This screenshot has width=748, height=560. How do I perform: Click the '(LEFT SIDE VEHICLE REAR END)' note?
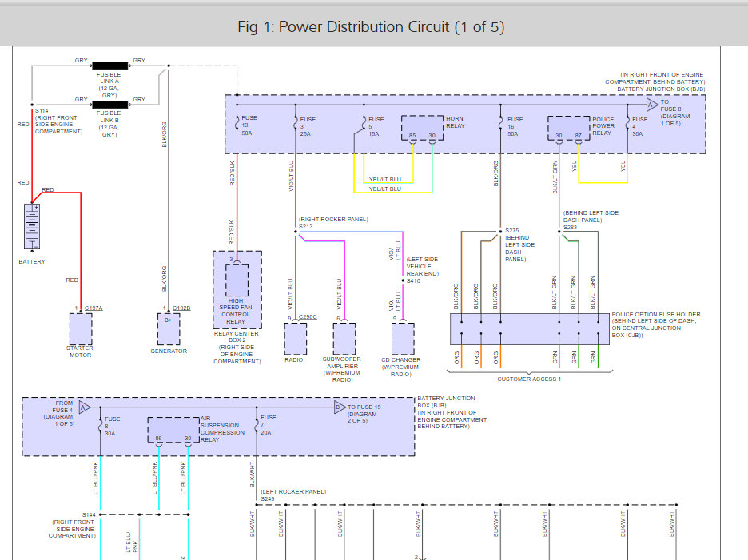[x=422, y=267]
